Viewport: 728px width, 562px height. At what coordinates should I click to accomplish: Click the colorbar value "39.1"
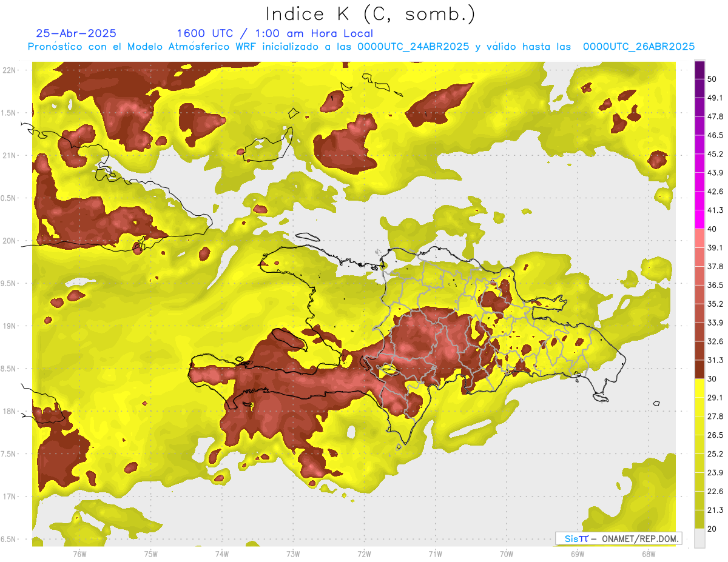(715, 247)
